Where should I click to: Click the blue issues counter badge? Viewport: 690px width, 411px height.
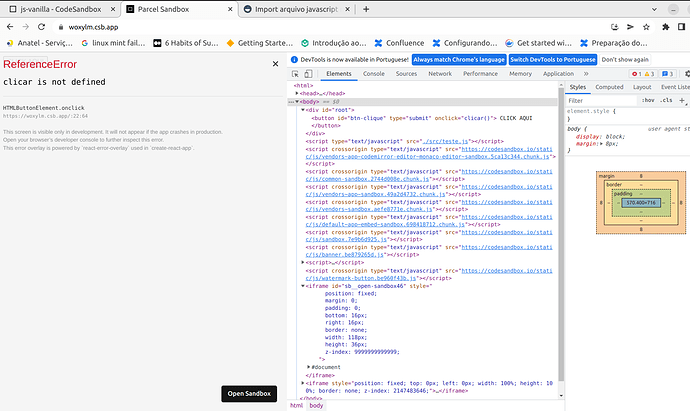[x=668, y=74]
